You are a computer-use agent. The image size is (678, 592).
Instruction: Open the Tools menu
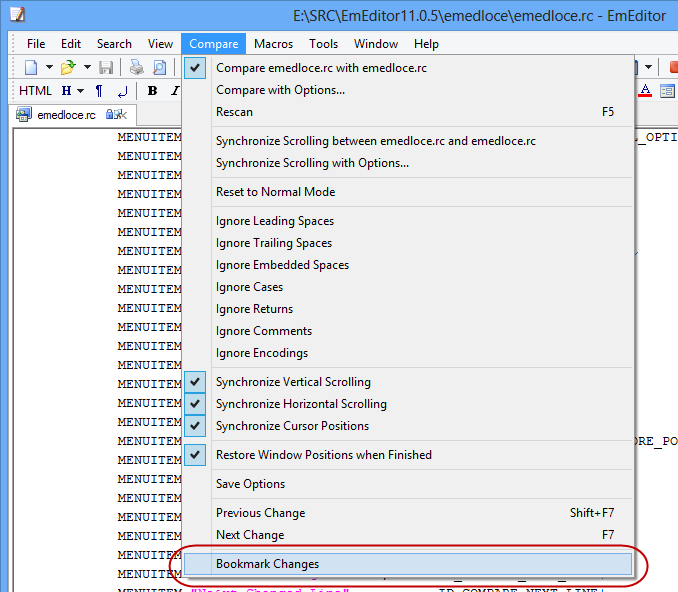(x=323, y=44)
